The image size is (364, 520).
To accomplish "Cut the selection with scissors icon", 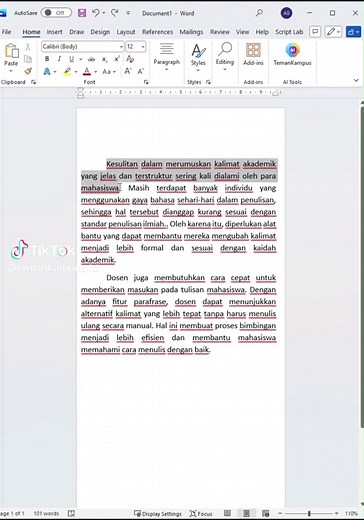I will coord(28,47).
